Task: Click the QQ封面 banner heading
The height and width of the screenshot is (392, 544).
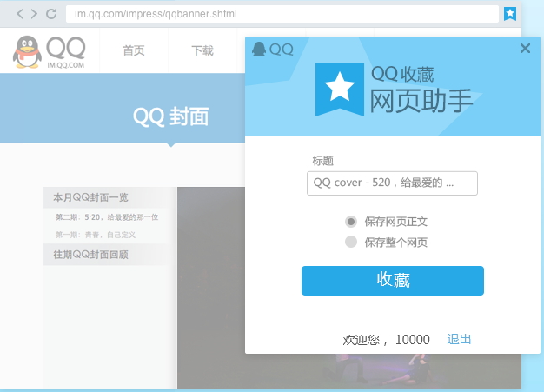Action: point(170,116)
